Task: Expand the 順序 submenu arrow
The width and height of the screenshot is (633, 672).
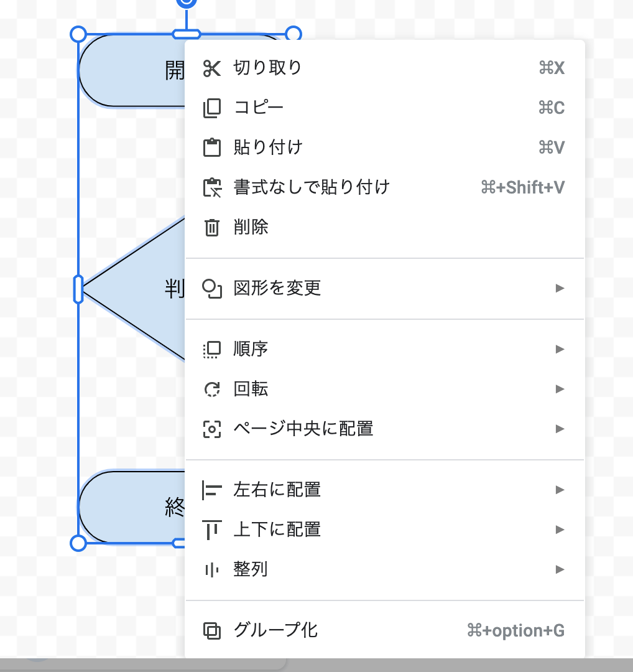Action: (560, 348)
